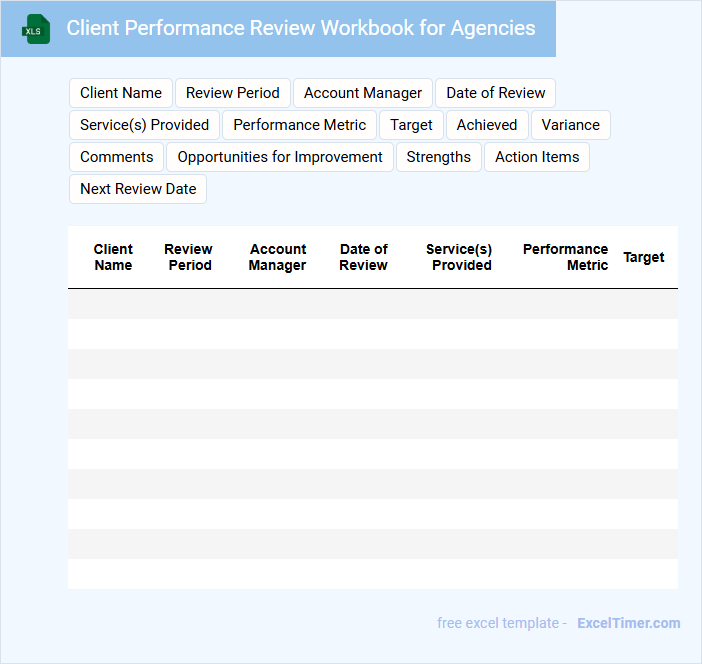Click the Achieved tag

tap(487, 125)
